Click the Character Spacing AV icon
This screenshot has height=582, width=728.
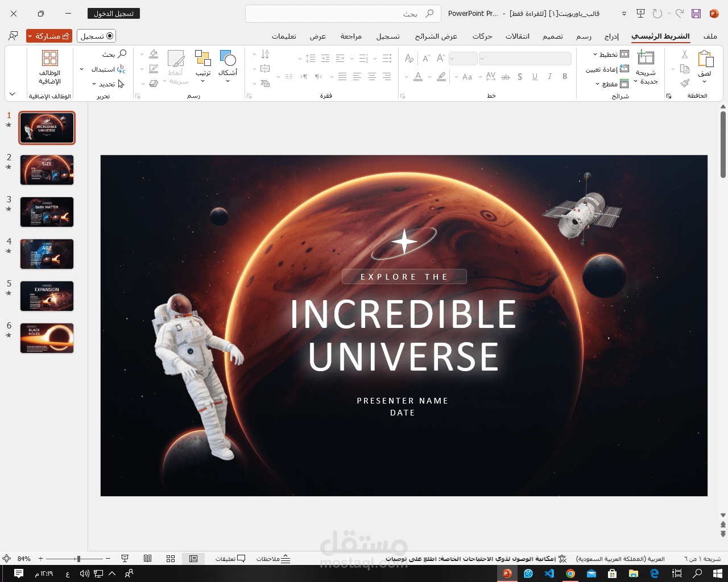pos(491,77)
